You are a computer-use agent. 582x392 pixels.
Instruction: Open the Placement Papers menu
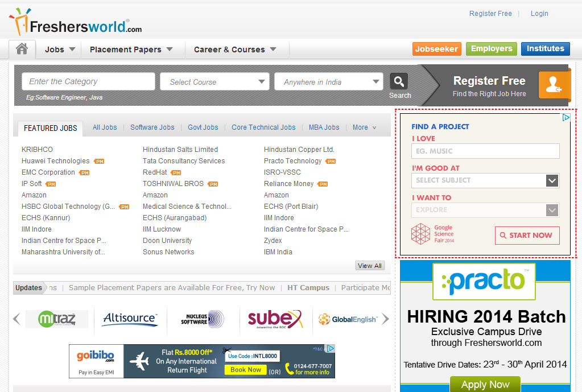coord(131,49)
